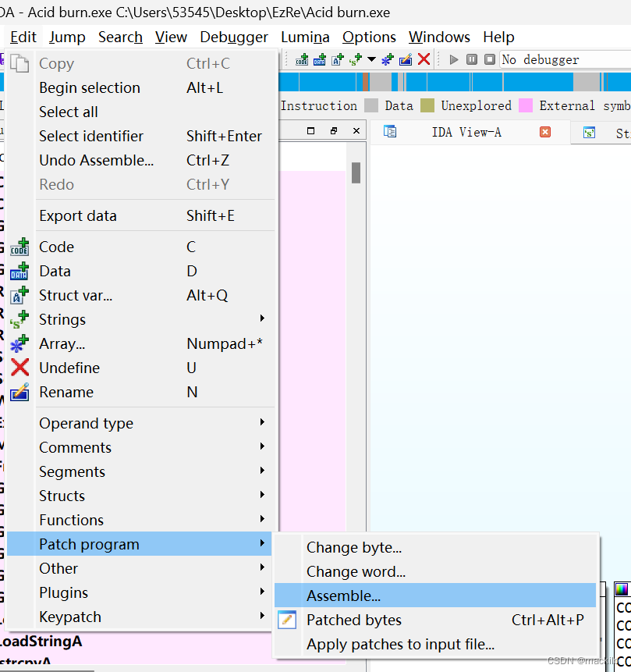Expand the Keypatch submenu
This screenshot has height=672, width=631.
pyautogui.click(x=140, y=617)
